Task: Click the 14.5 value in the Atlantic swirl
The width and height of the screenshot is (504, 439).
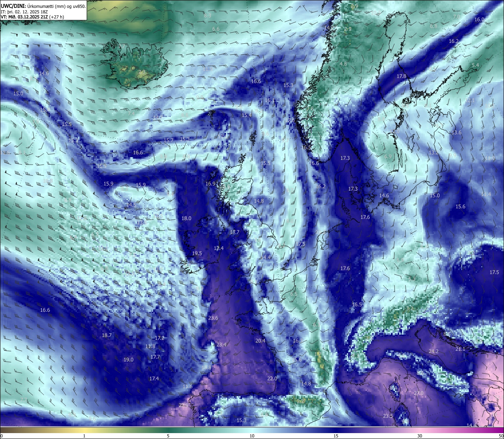Action: pyautogui.click(x=131, y=205)
